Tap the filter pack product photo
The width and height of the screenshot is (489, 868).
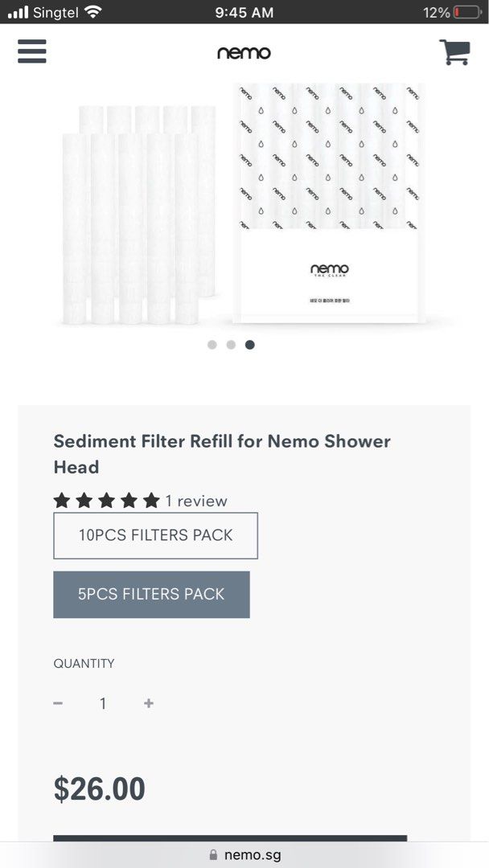tap(241, 205)
